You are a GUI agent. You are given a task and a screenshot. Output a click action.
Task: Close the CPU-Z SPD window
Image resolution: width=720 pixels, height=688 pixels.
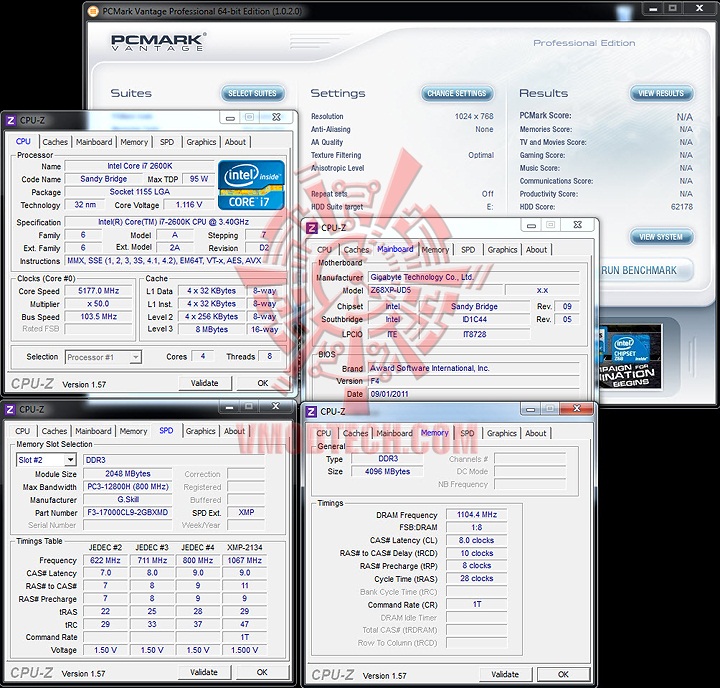(276, 406)
